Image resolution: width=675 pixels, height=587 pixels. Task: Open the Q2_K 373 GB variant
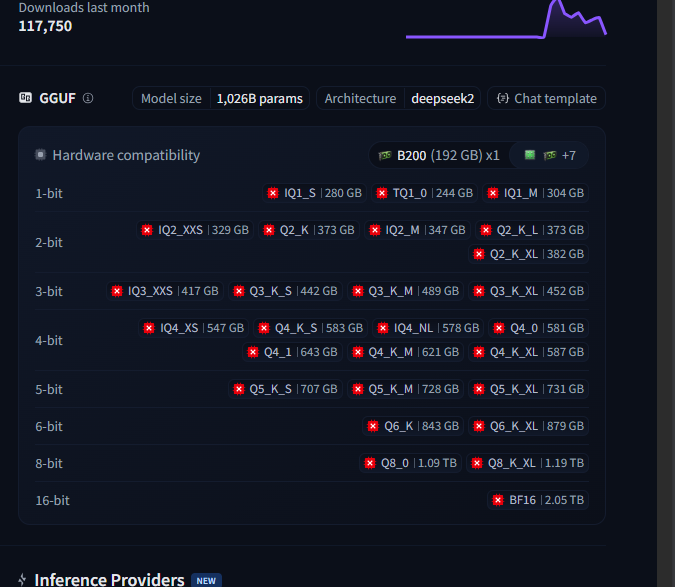tap(309, 230)
